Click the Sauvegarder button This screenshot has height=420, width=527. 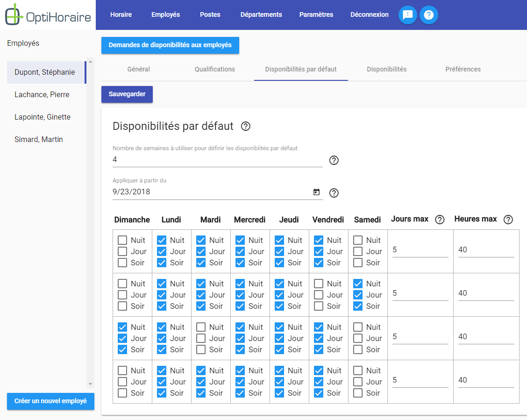point(127,94)
